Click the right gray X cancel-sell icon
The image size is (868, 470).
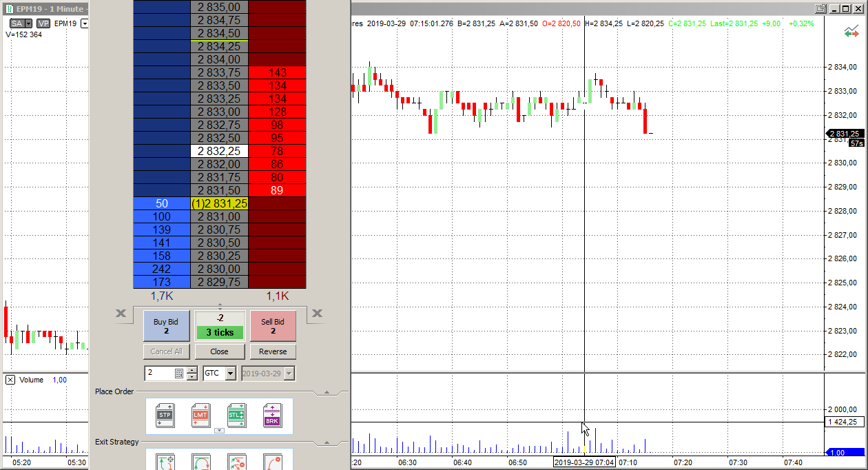tap(317, 314)
